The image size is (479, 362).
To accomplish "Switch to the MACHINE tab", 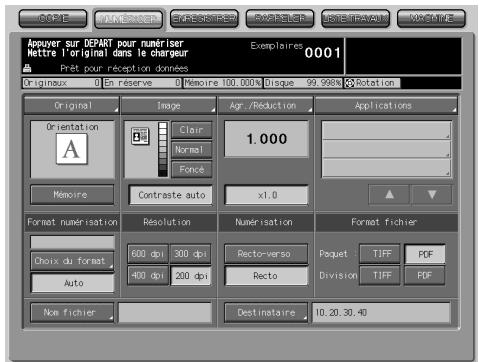I will [x=431, y=19].
